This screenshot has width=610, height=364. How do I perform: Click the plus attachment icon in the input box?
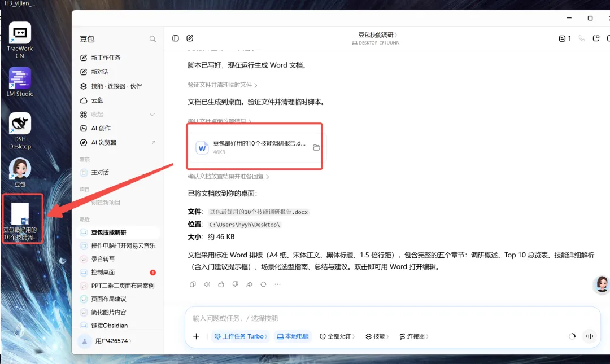pyautogui.click(x=196, y=336)
